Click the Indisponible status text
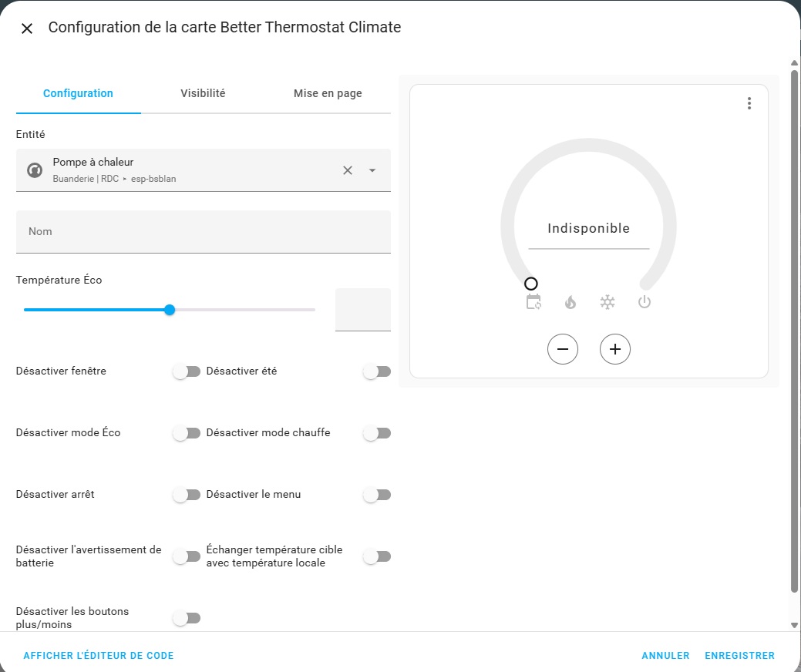This screenshot has width=801, height=672. 588,228
